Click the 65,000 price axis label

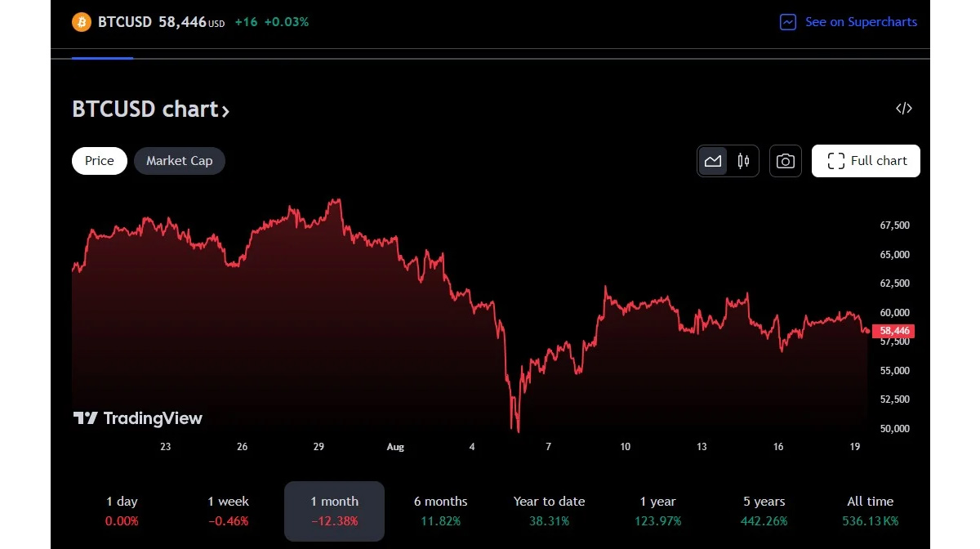[895, 255]
